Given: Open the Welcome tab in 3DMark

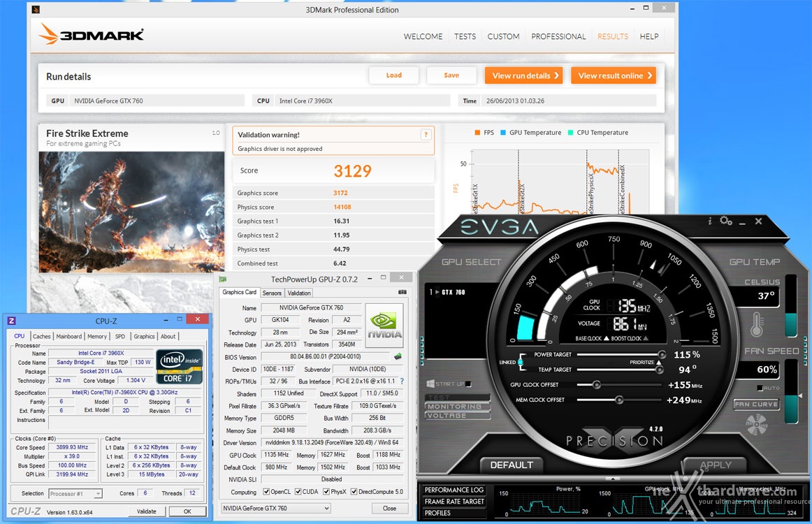Looking at the screenshot, I should [423, 37].
